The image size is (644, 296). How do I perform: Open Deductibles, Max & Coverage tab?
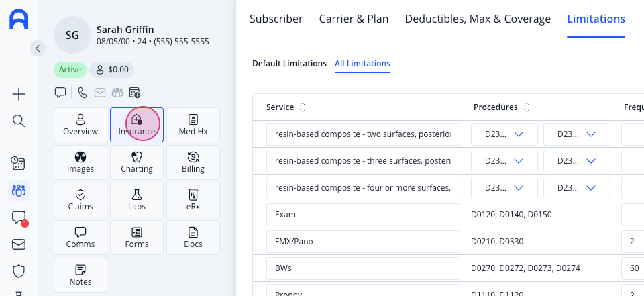pos(478,19)
